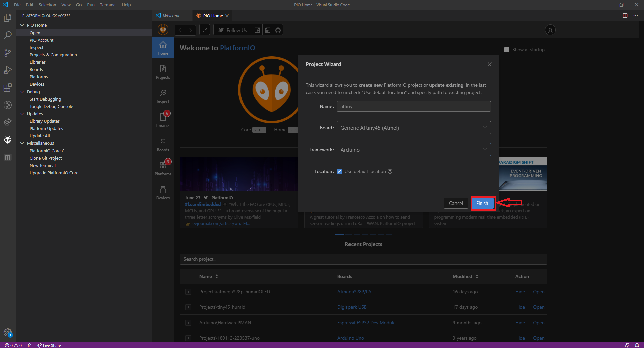Hide the atmega328p_humidOLED project
Screen dimensions: 644x348
(520, 292)
